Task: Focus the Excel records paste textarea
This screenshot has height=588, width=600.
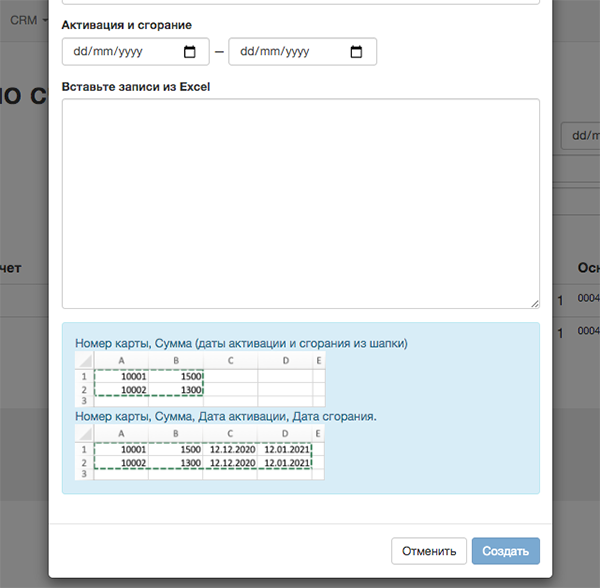Action: 301,204
